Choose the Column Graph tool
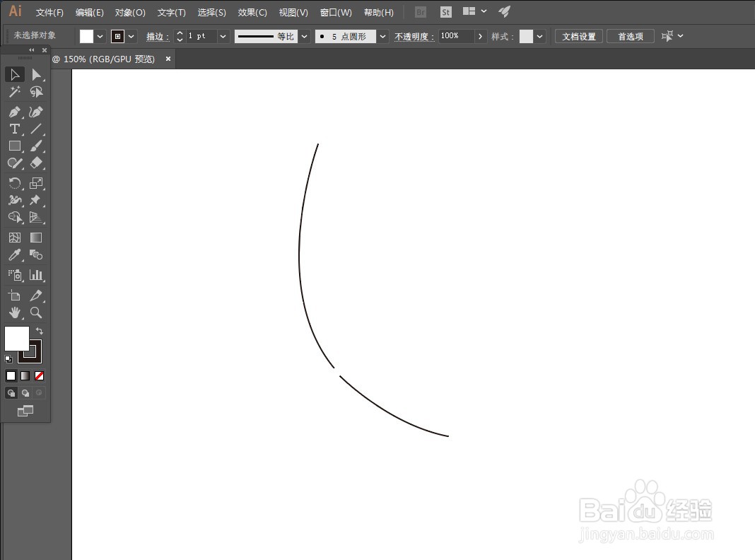755x560 pixels. click(36, 275)
